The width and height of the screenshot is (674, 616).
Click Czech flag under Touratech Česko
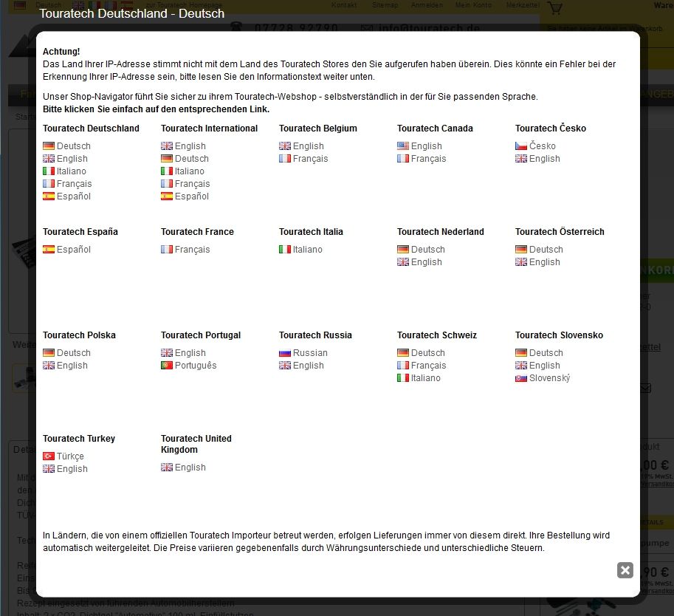click(x=521, y=146)
